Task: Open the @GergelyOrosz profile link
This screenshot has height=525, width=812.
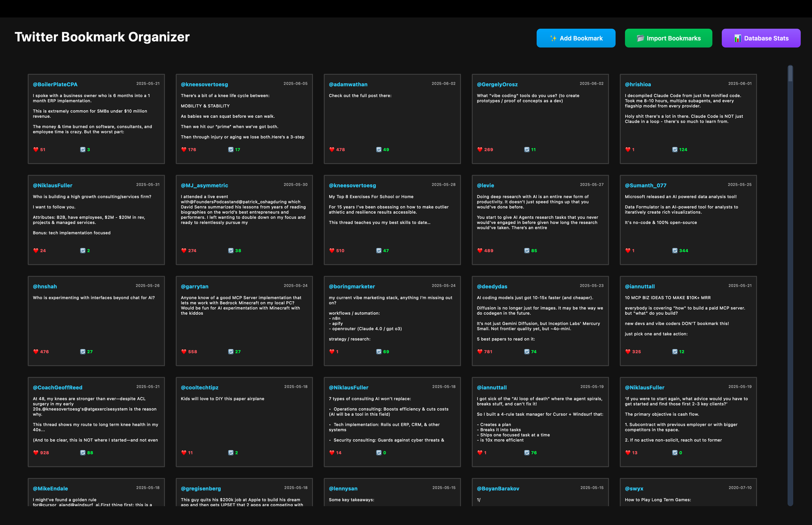Action: tap(497, 84)
